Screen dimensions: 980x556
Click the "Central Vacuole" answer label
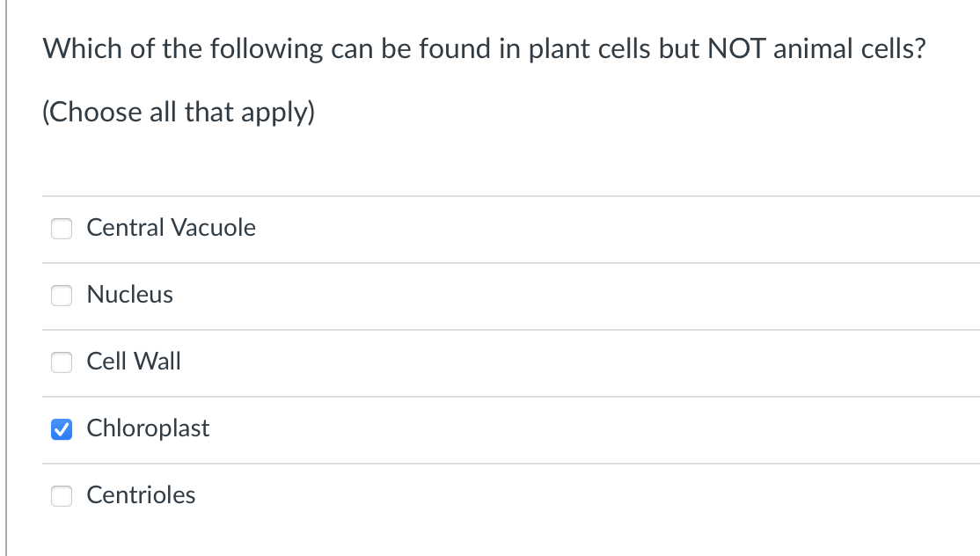[x=171, y=228]
